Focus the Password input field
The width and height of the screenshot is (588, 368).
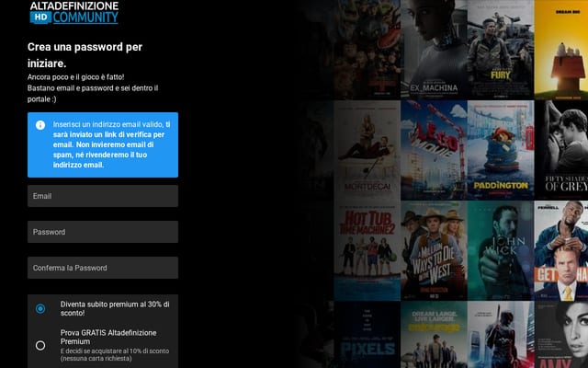pos(103,232)
